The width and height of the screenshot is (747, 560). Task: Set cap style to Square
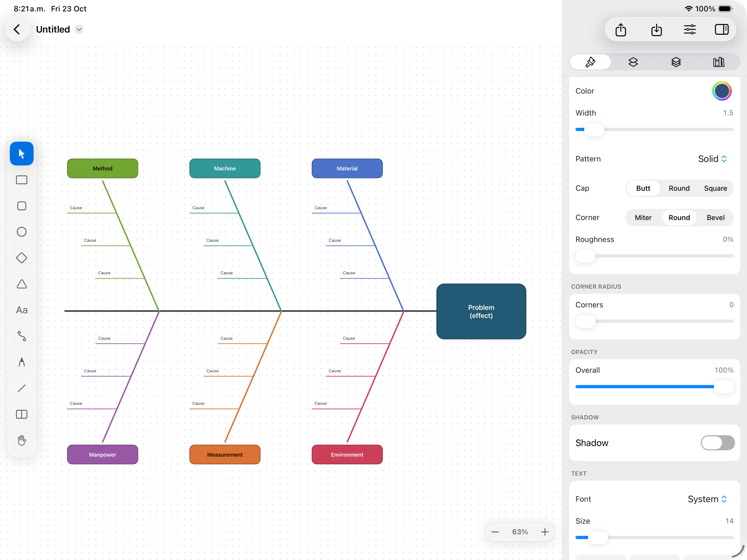[715, 188]
